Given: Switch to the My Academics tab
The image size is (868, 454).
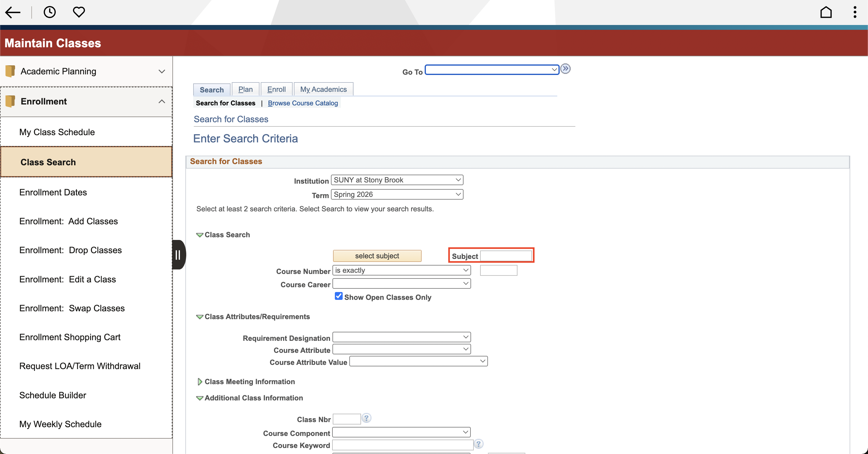Looking at the screenshot, I should 323,89.
